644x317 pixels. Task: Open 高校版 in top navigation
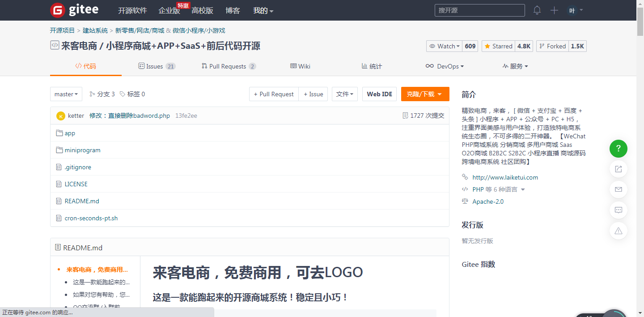[202, 10]
